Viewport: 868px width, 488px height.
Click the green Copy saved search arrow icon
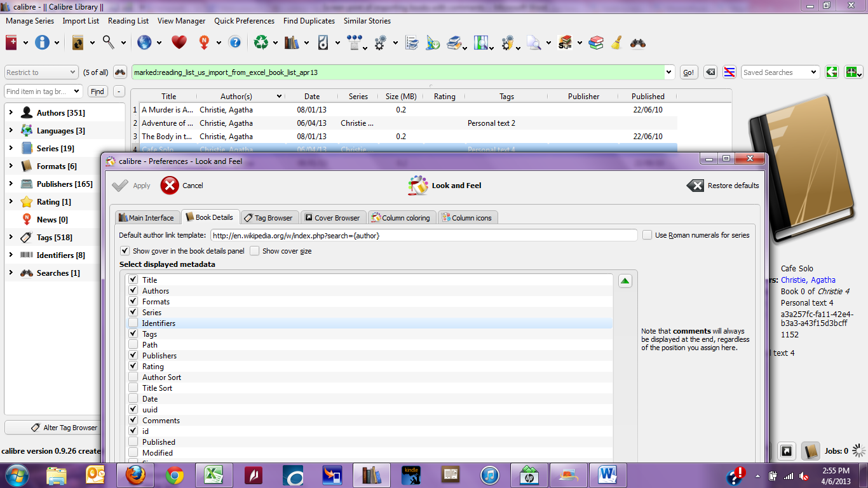click(x=832, y=72)
